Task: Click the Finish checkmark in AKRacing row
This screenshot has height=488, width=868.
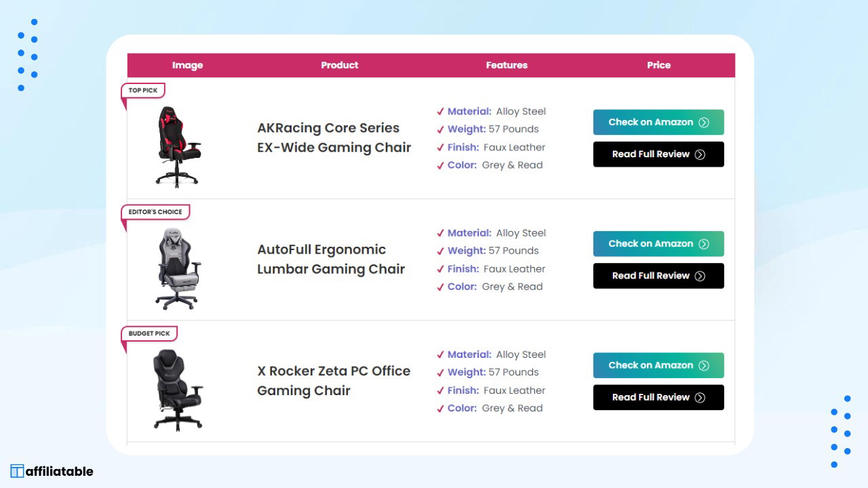Action: (x=441, y=148)
